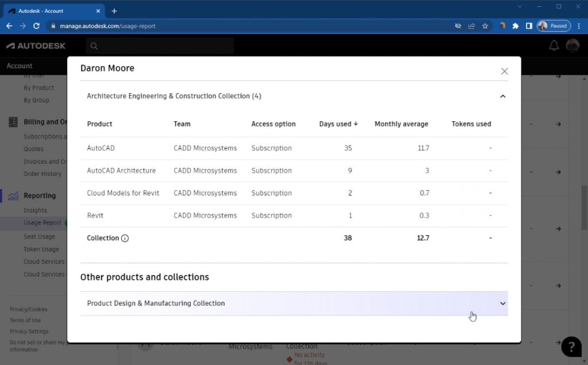Open By Product in sidebar
Screen dimensions: 588x365
38,88
